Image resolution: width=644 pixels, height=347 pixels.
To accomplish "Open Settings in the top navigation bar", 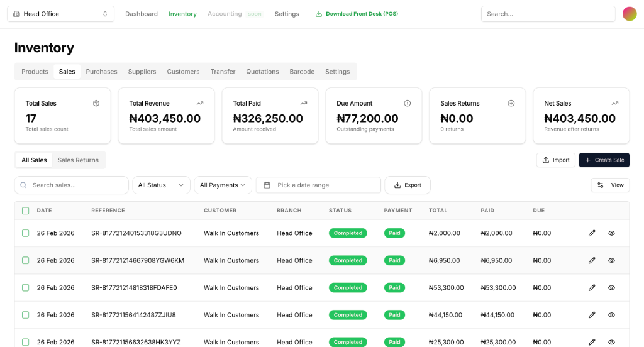I will [x=287, y=14].
